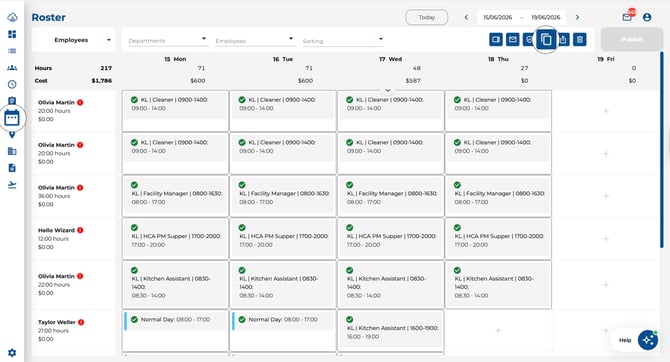
Task: Open the Kitchen Assistant 1600-1900 shift
Action: 391,329
